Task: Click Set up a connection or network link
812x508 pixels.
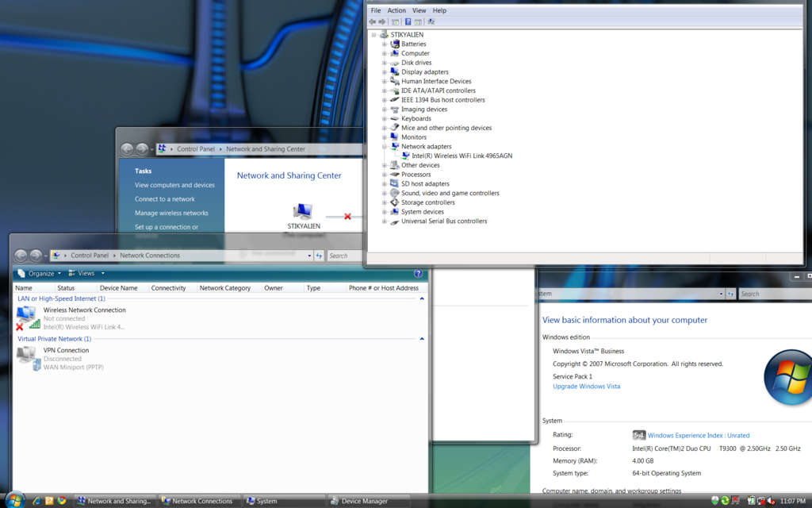Action: click(x=167, y=231)
